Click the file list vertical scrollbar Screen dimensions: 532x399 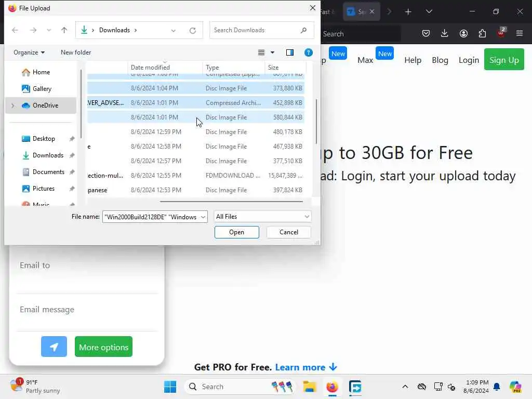pyautogui.click(x=316, y=122)
